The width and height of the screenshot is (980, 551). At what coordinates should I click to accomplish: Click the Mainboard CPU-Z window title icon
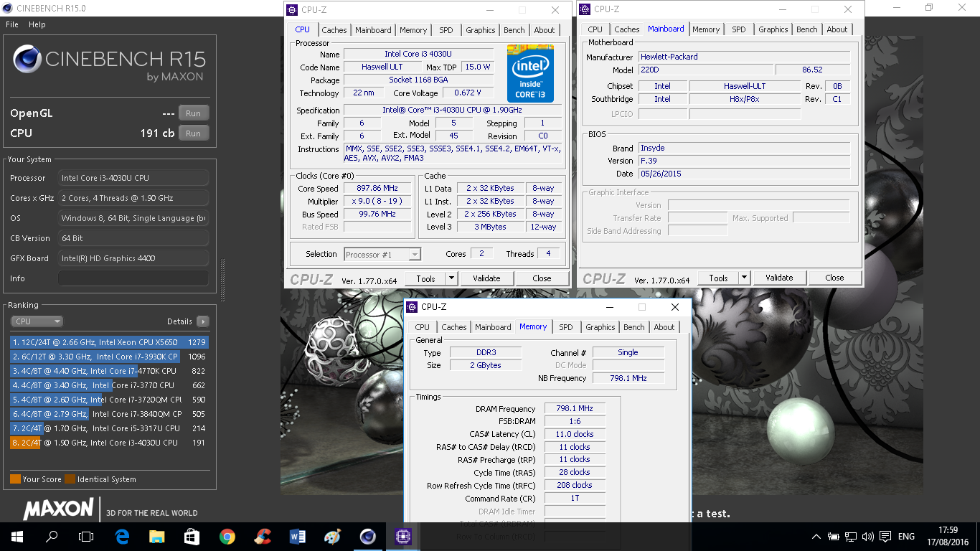[x=584, y=9]
